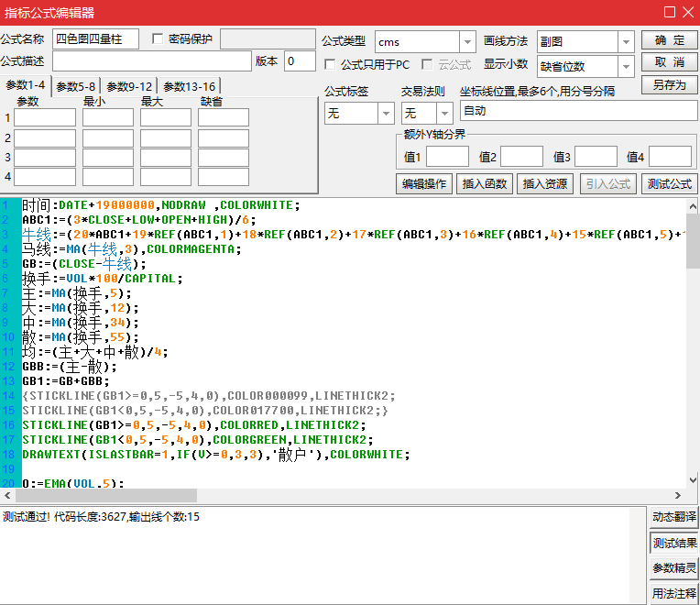
Task: Open the 公式类型 dropdown
Action: point(467,41)
